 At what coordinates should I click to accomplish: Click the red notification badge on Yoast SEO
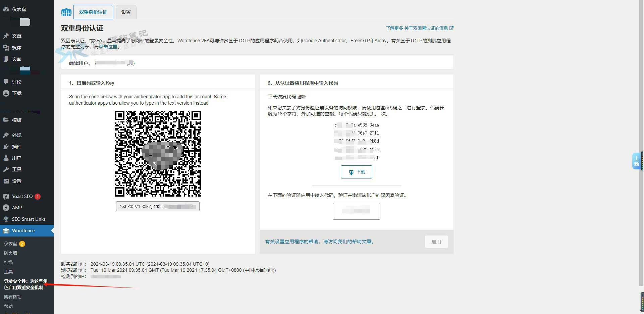[38, 197]
